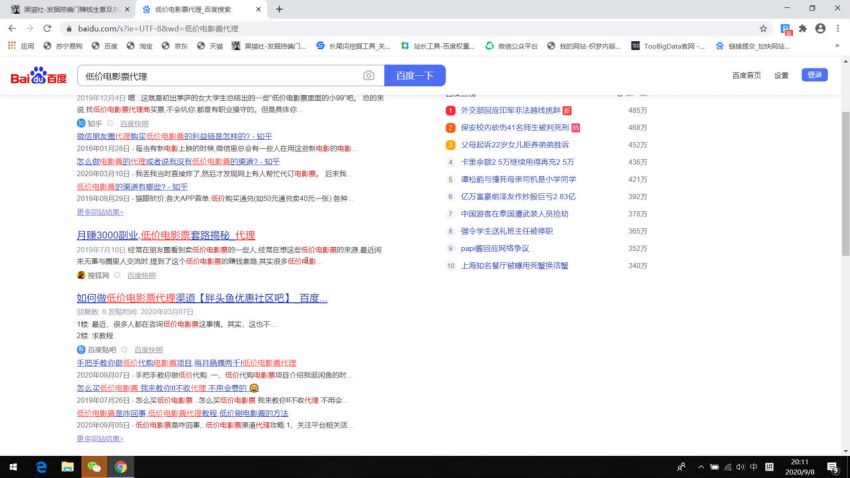Open hot search papi酱回应网络争议

tap(494, 249)
